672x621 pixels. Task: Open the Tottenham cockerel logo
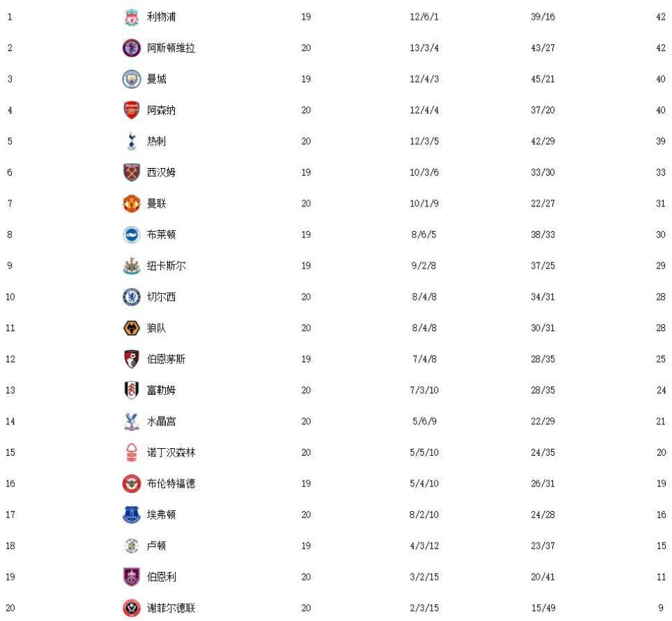tap(132, 141)
